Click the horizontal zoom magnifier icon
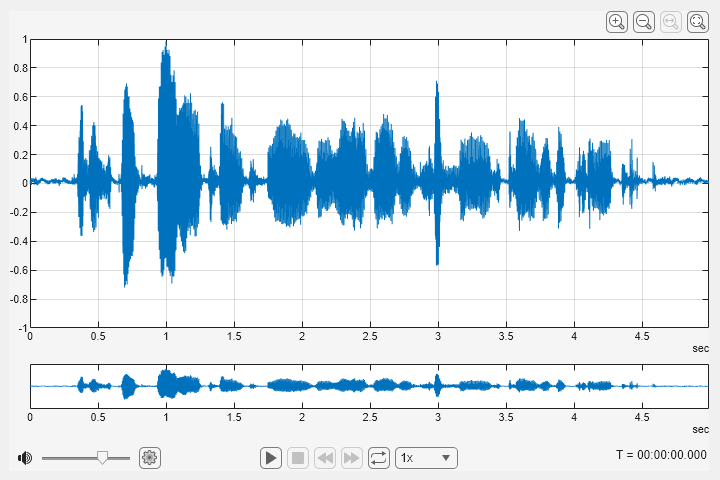 (671, 21)
